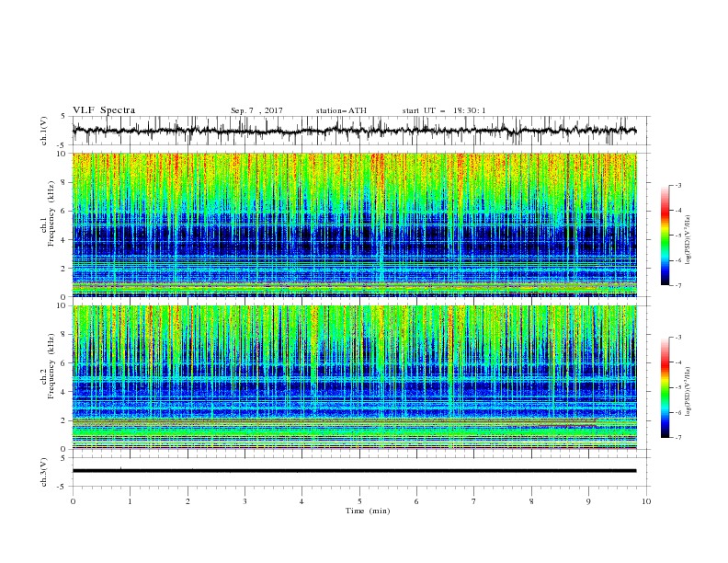728x563 pixels.
Task: Click the "station=ATH" header label
Action: pyautogui.click(x=341, y=110)
